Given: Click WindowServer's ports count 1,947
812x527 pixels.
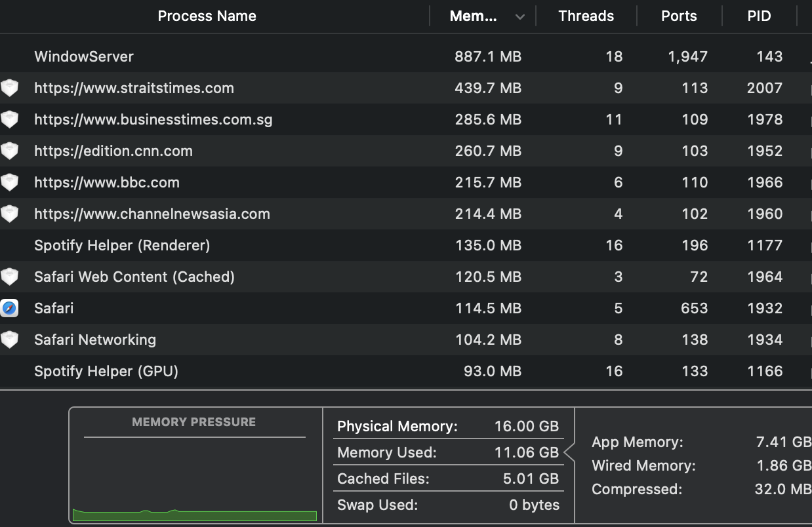Looking at the screenshot, I should click(x=688, y=56).
